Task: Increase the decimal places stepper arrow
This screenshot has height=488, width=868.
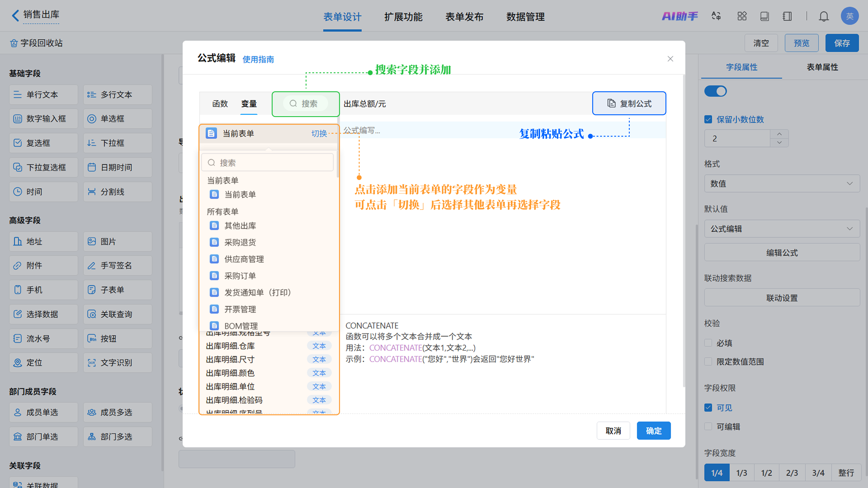Action: coord(779,134)
